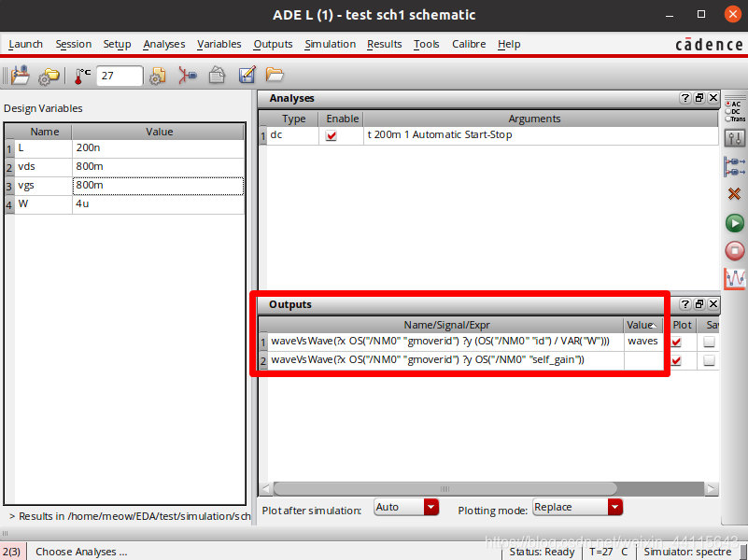Click the Load State toolbar icon
This screenshot has height=560, width=748.
coord(20,76)
